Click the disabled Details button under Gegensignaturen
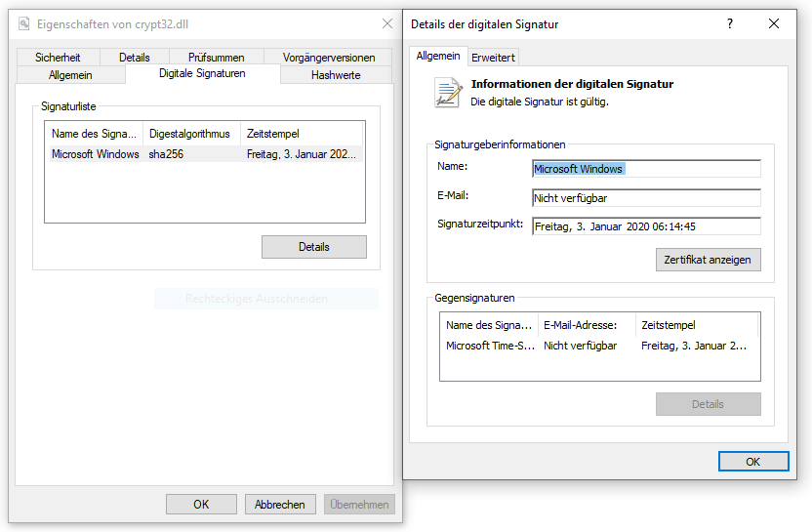Viewport: 812px width, 532px height. click(x=708, y=404)
